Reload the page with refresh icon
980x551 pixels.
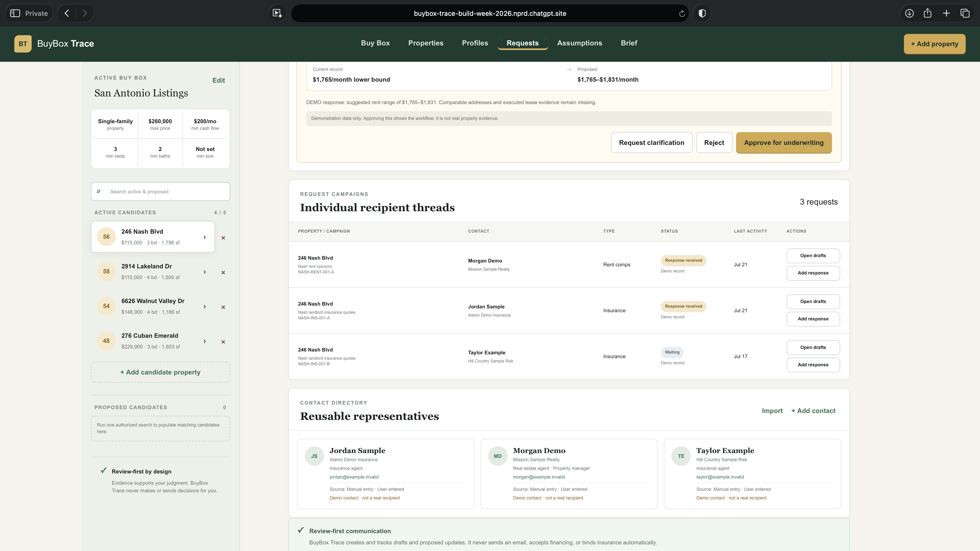coord(682,14)
